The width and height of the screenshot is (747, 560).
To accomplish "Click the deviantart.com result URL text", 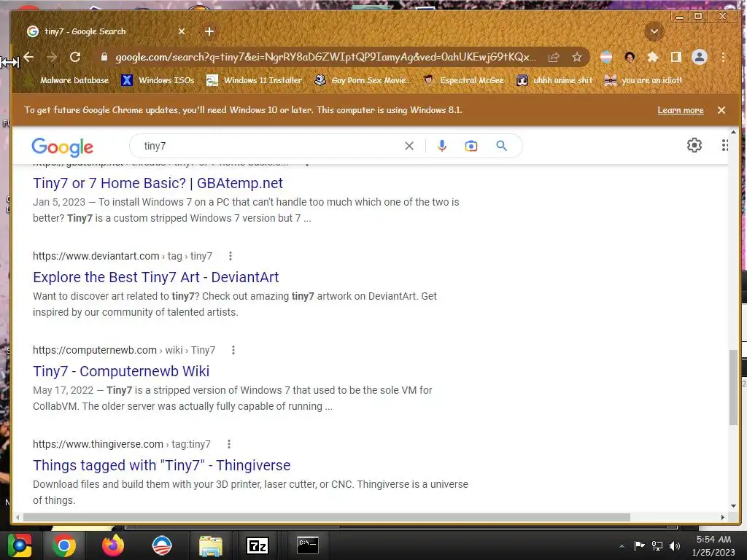I will [123, 256].
